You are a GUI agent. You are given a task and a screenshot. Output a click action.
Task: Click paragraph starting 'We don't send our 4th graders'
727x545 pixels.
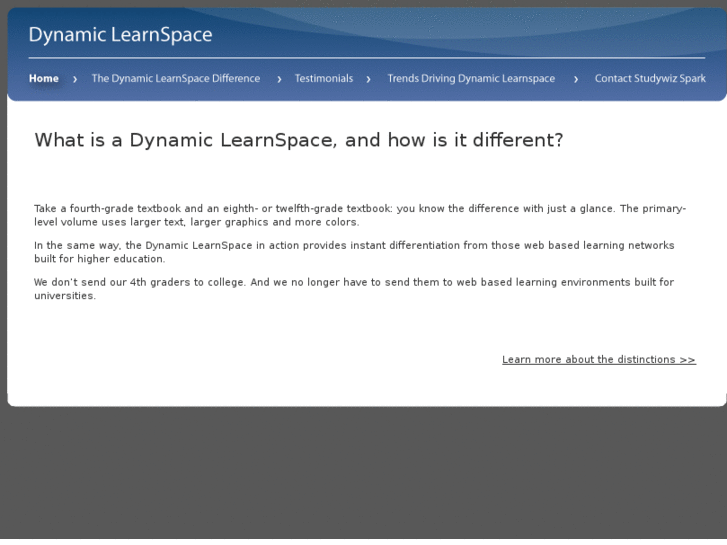[x=354, y=289]
